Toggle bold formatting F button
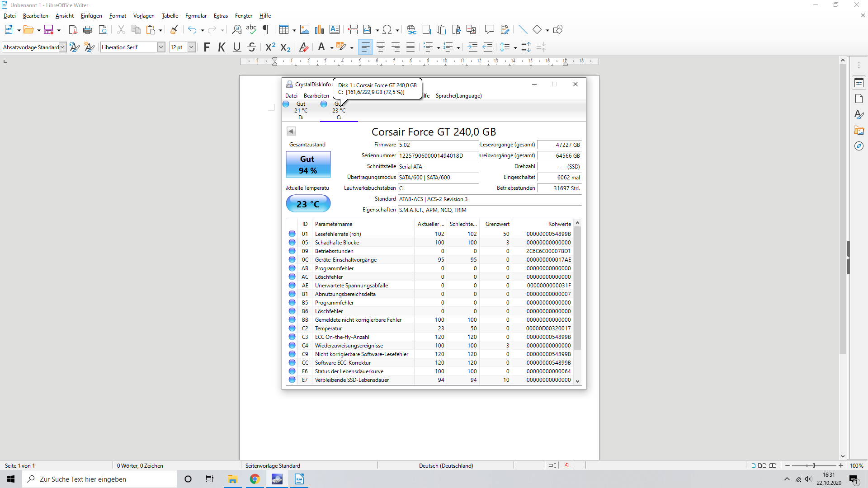The image size is (868, 488). (x=207, y=47)
